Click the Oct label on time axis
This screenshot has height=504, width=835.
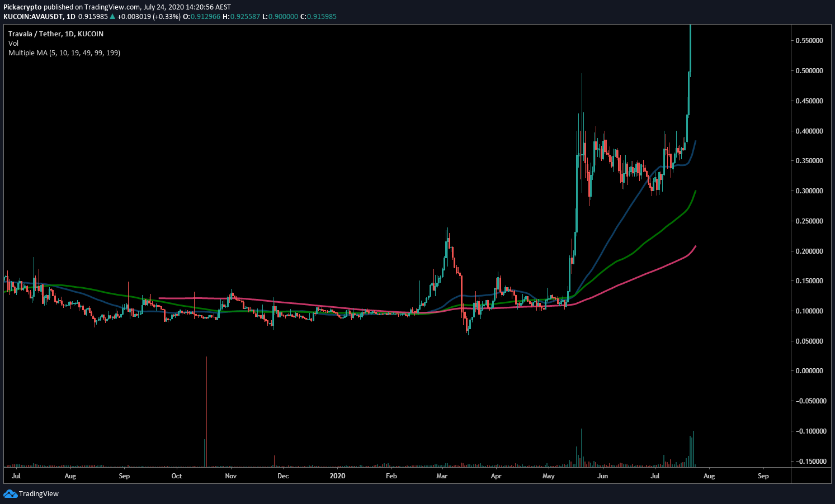coord(177,476)
